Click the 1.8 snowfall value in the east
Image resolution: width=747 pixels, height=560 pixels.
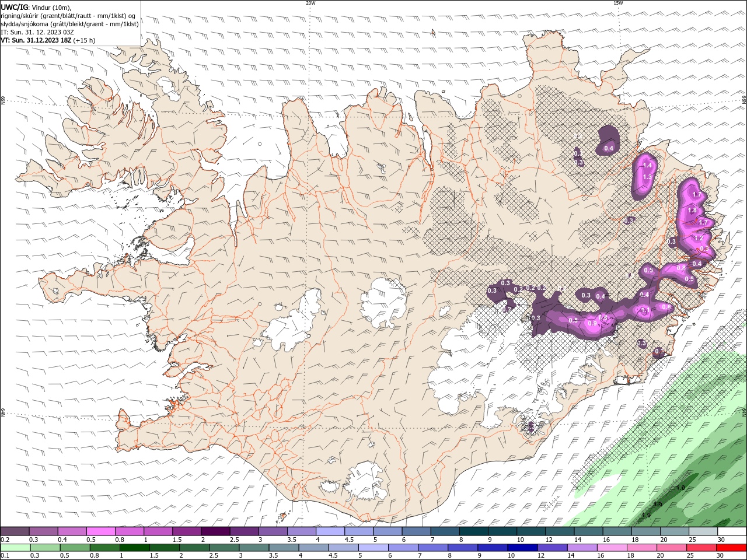pos(692,211)
